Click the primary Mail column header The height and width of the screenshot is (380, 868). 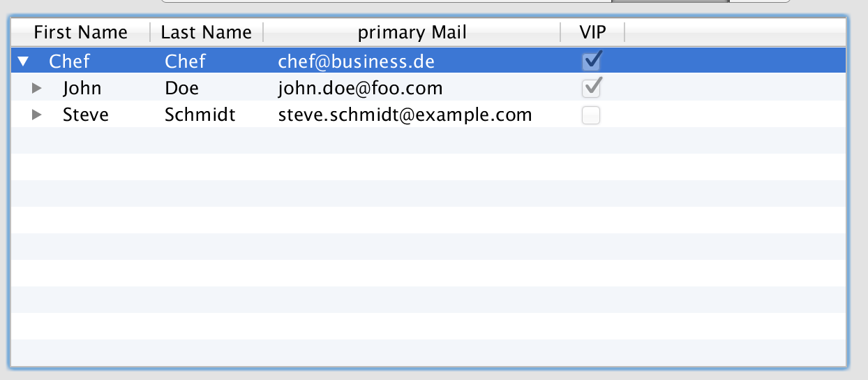pos(412,32)
